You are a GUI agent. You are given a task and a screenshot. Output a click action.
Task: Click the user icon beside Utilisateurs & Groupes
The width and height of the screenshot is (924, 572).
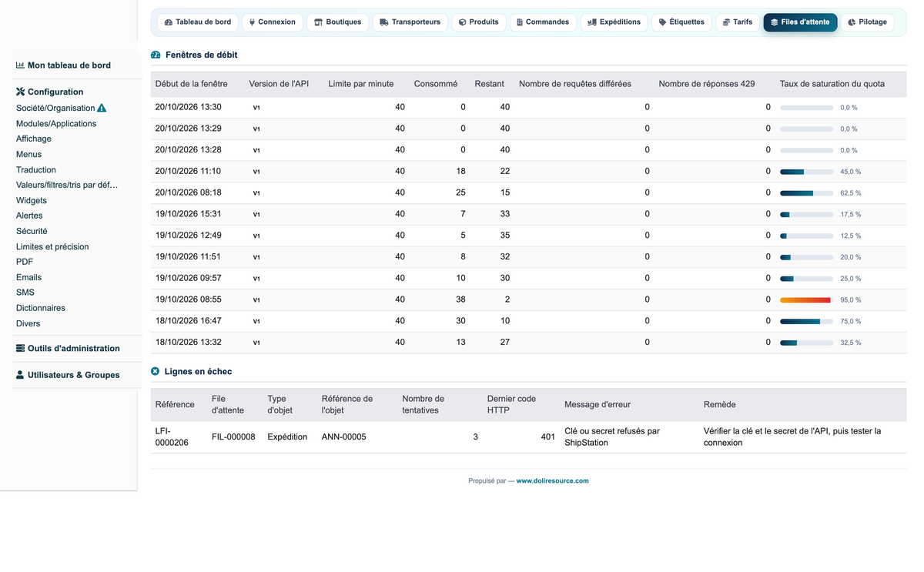[x=21, y=375]
